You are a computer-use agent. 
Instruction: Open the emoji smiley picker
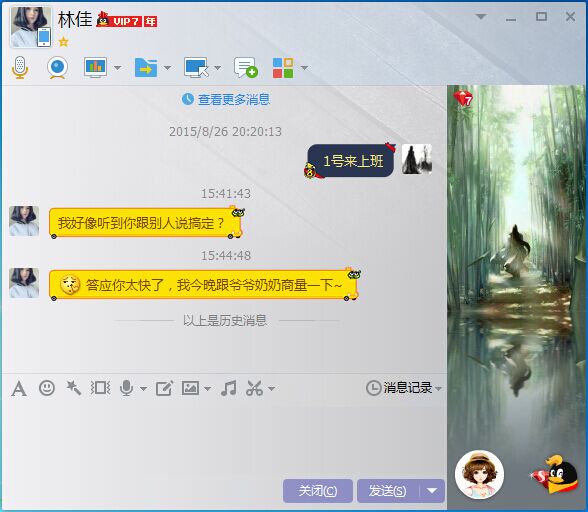tap(47, 388)
